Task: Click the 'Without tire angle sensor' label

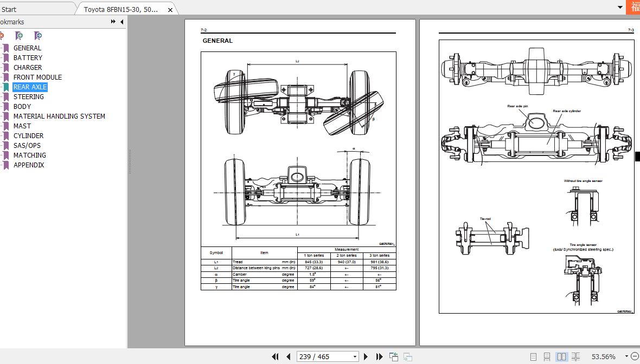Action: (x=583, y=181)
